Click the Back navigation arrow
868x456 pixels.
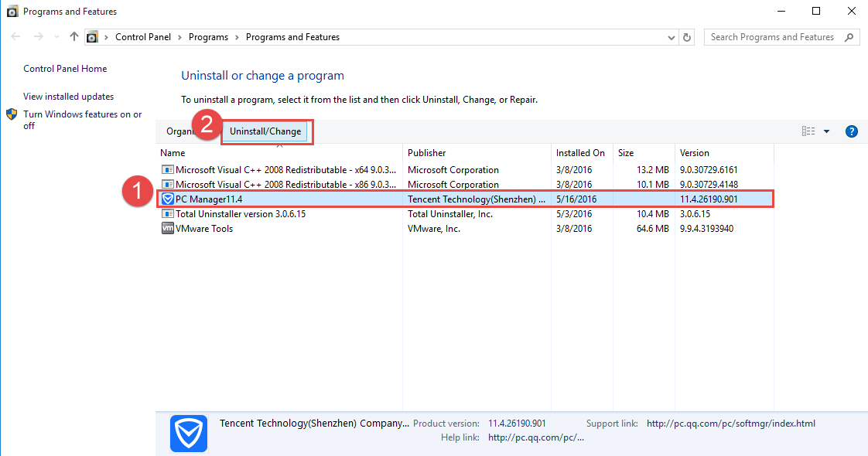point(15,37)
